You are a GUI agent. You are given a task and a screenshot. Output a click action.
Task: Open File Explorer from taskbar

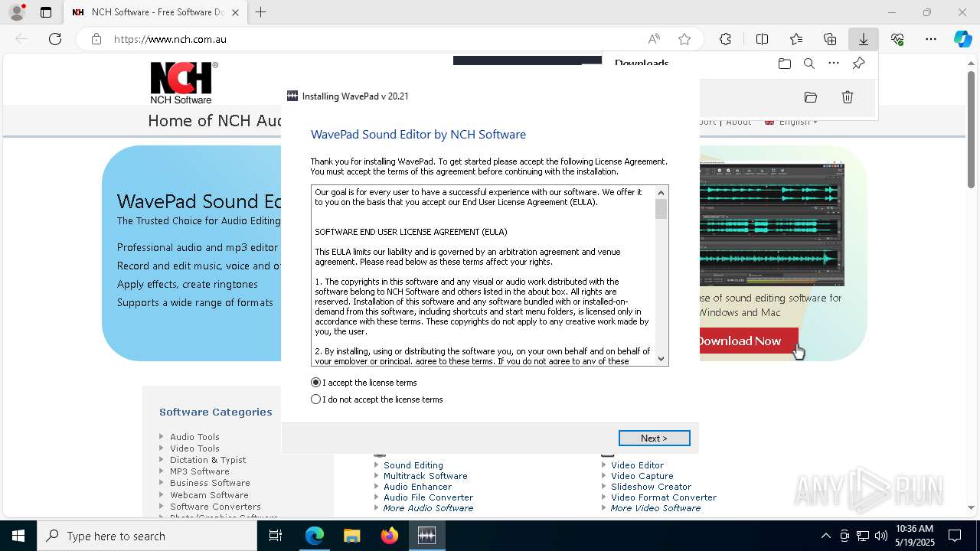(351, 536)
